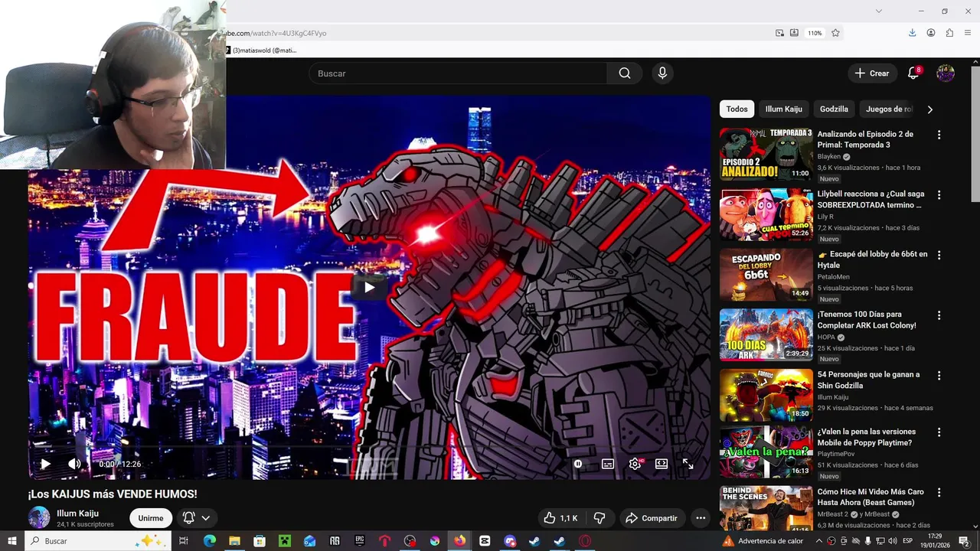Open Task View on the taskbar
This screenshot has width=980, height=551.
(x=184, y=541)
